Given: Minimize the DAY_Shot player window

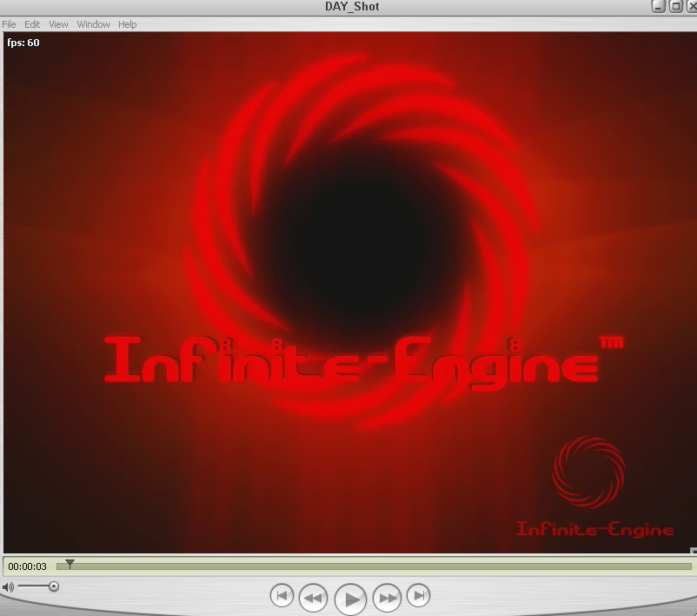Looking at the screenshot, I should click(x=659, y=7).
